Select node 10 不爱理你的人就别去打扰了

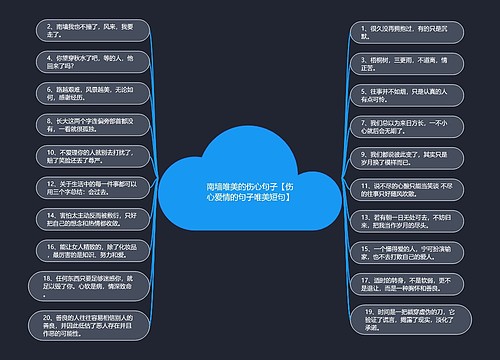point(93,157)
